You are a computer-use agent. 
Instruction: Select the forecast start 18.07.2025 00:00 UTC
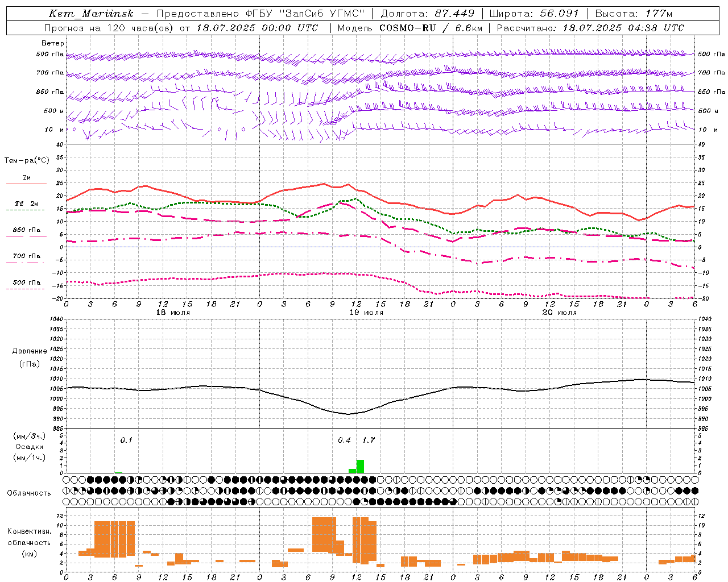pos(257,28)
